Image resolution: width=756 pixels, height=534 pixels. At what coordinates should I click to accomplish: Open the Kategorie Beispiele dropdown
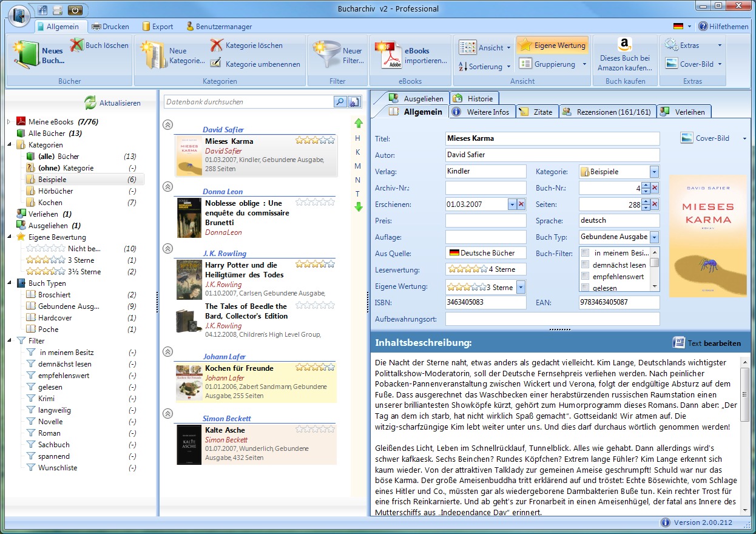point(654,172)
